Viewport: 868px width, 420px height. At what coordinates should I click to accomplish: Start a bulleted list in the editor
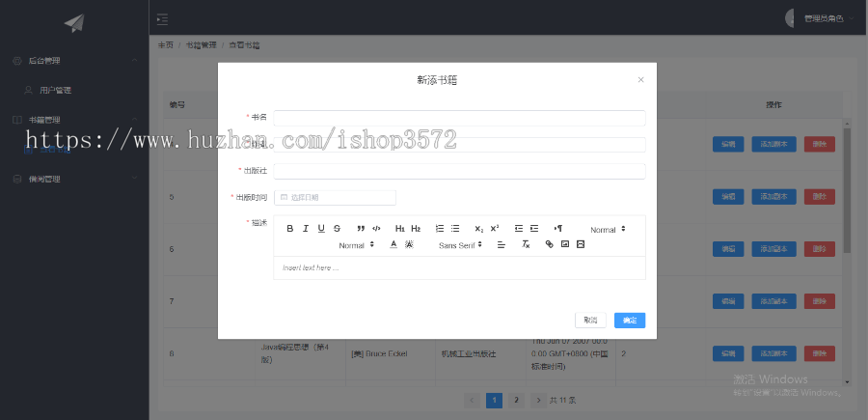(x=455, y=228)
